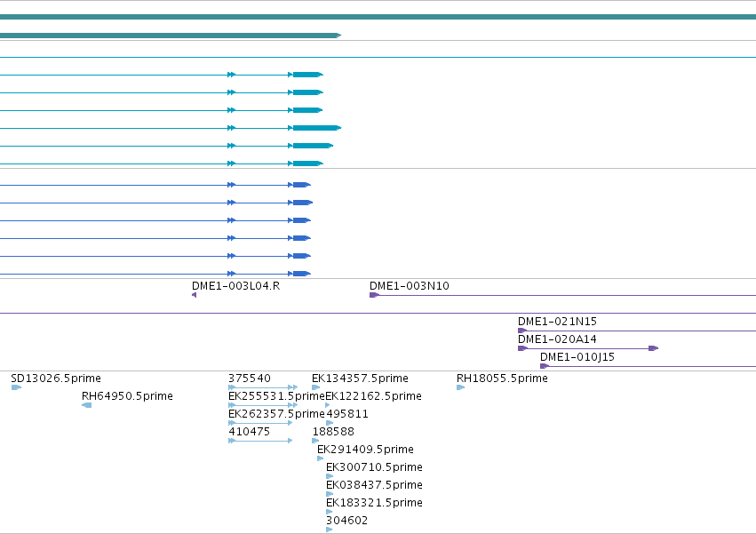
Task: Click the EK262357.5prime label
Action: pos(276,414)
